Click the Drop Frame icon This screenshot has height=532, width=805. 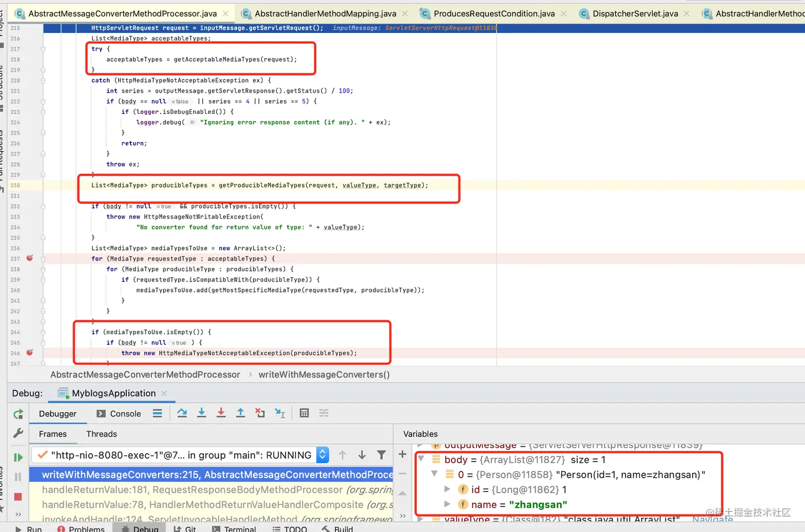point(260,413)
